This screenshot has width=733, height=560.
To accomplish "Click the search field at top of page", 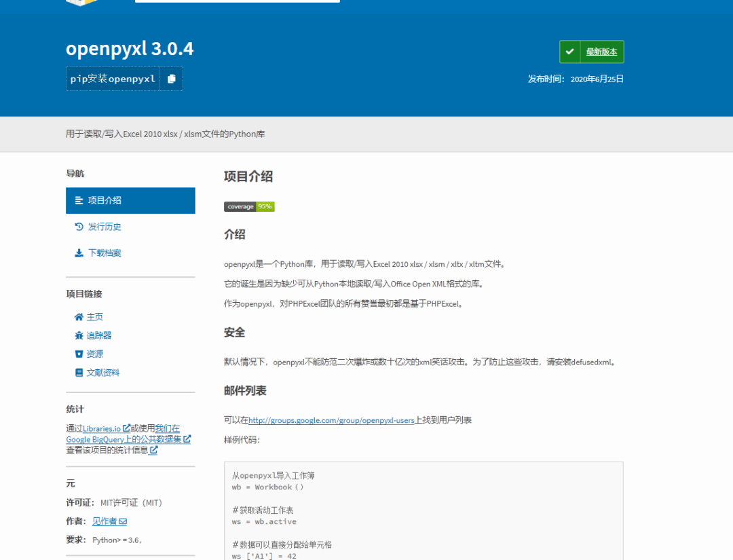I will tap(238, 1).
